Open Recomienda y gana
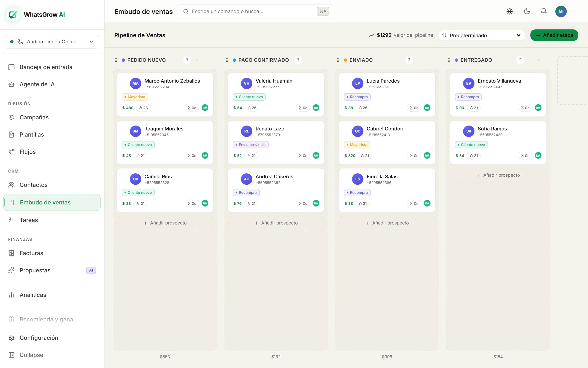 click(x=52, y=319)
